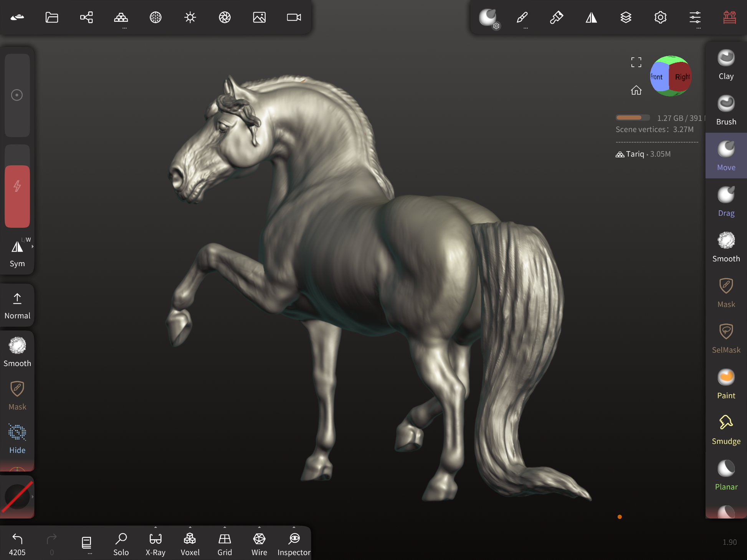747x560 pixels.
Task: Select the Drag tool
Action: (x=726, y=202)
